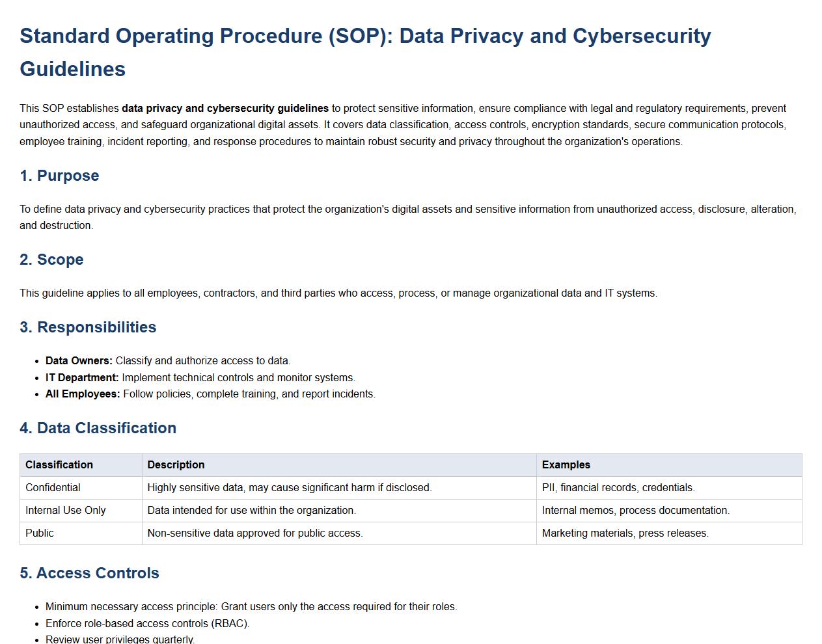822x644 pixels.
Task: Select the "Confidential" table cell
Action: coord(53,488)
